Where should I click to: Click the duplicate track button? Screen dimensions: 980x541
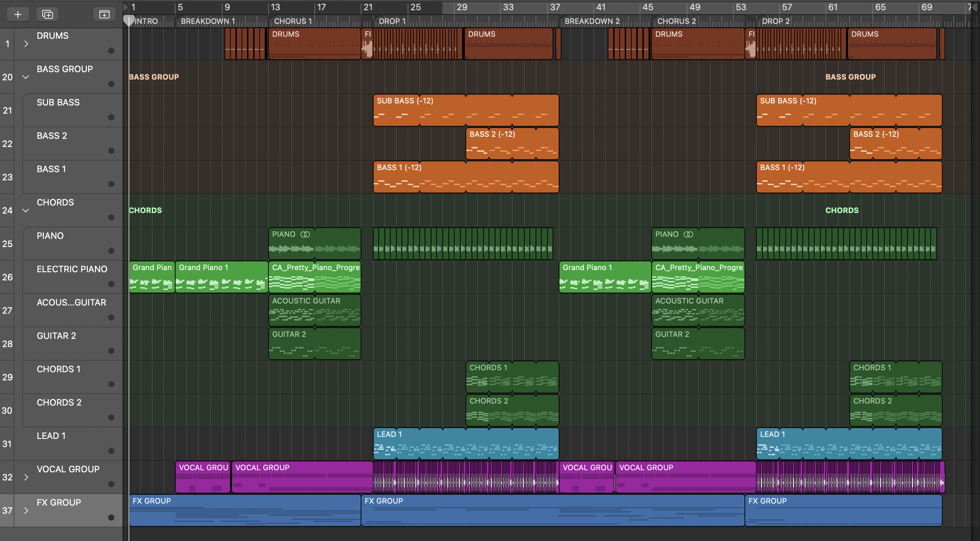(47, 14)
